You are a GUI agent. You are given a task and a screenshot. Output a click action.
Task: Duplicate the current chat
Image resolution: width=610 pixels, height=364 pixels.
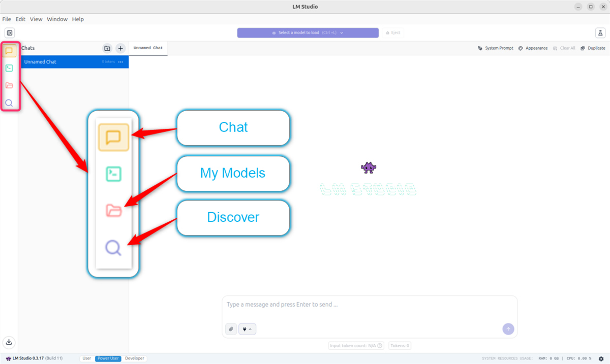pos(593,48)
